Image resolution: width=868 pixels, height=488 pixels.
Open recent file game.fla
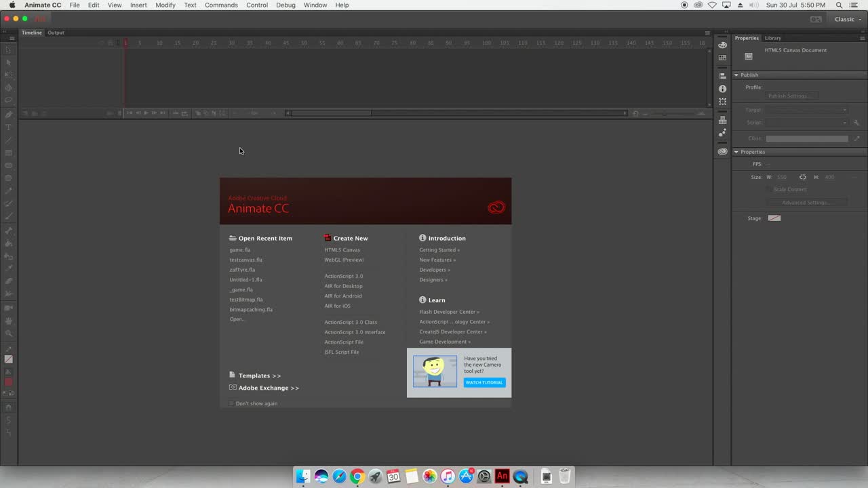click(239, 250)
